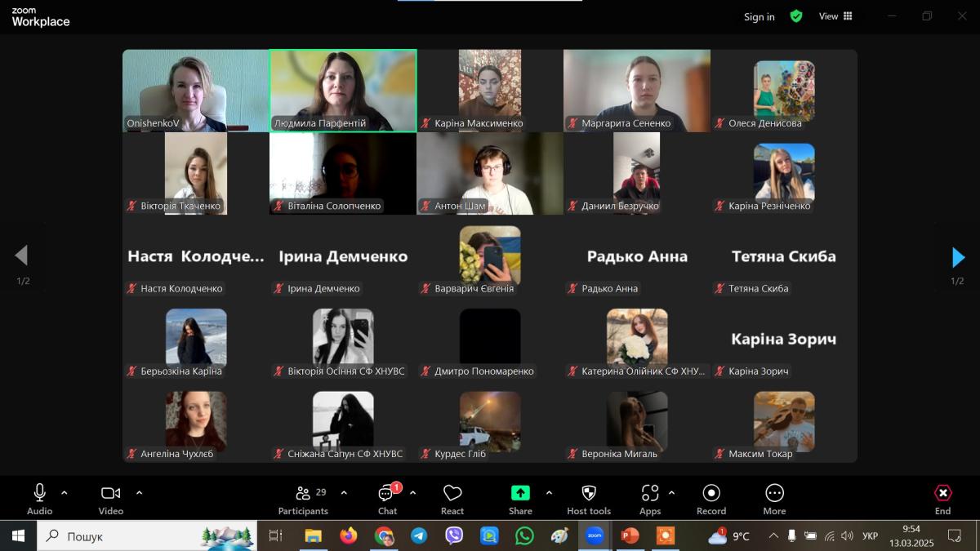Expand Share options arrow
This screenshot has height=551, width=980.
coord(549,493)
